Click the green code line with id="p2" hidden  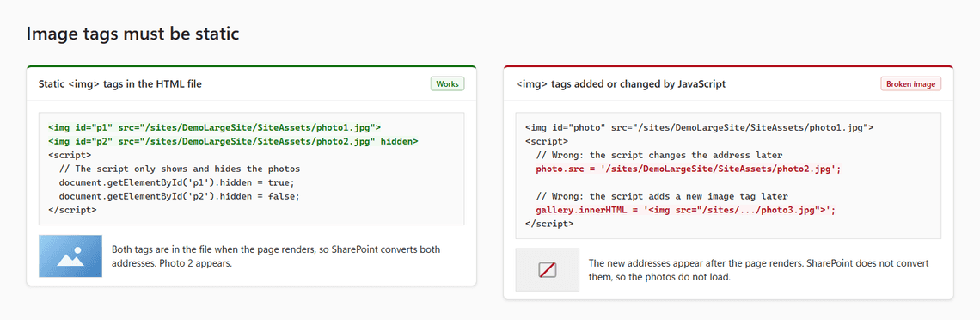[232, 141]
